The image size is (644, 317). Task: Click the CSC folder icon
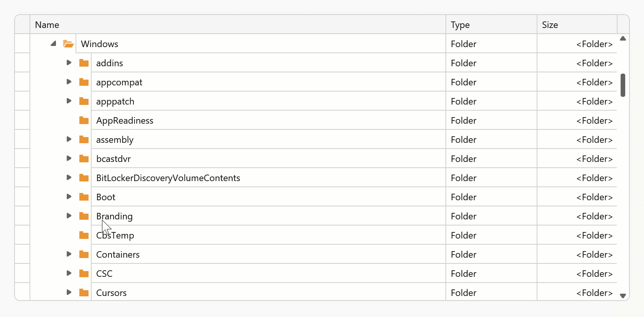(x=84, y=273)
